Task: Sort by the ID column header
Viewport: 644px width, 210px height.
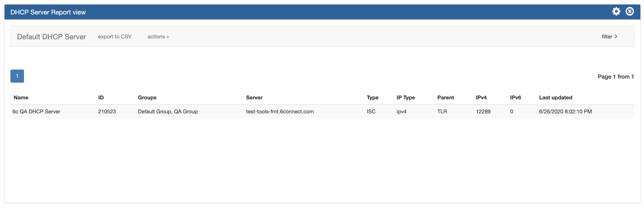Action: tap(101, 98)
